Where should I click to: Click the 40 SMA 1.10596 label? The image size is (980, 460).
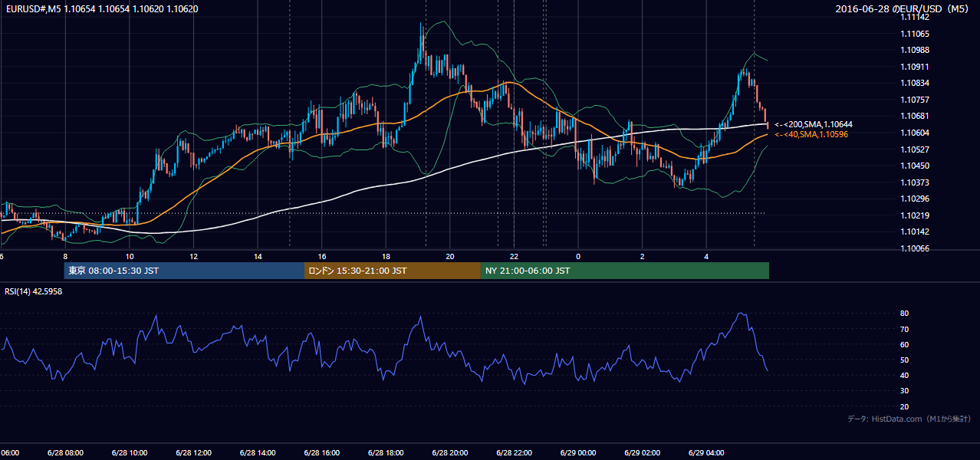[x=811, y=134]
